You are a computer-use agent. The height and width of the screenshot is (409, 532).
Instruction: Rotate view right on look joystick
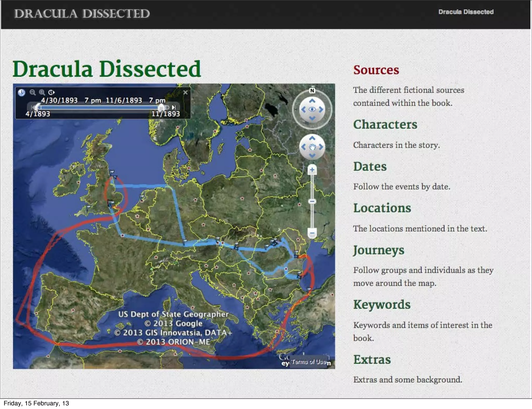(x=321, y=110)
